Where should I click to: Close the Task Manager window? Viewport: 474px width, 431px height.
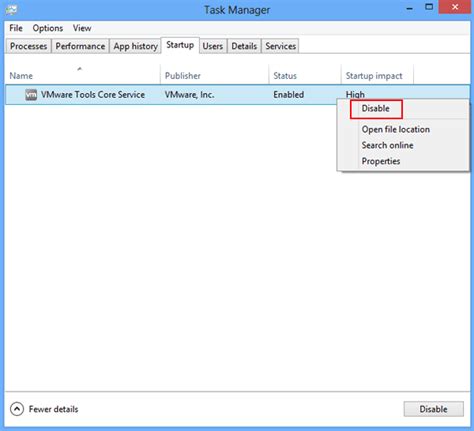click(x=455, y=7)
